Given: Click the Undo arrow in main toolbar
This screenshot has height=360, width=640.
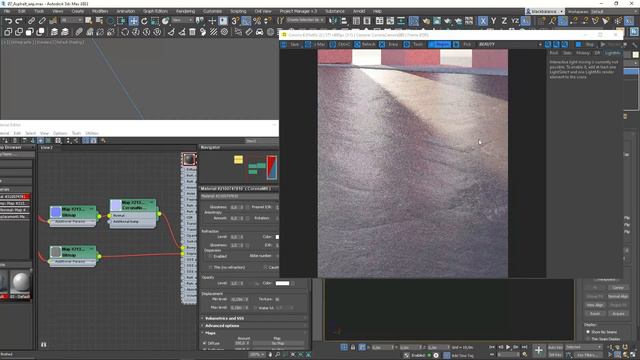Looking at the screenshot, I should 8,21.
